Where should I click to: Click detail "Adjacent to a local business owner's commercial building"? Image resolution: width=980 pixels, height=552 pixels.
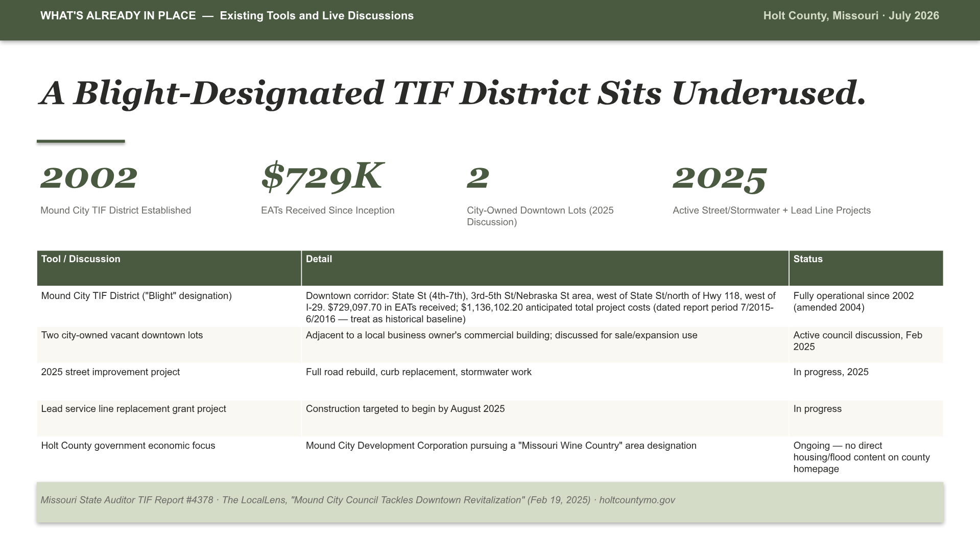point(545,345)
